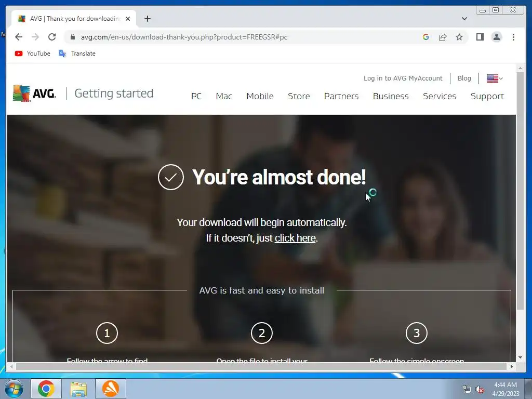Open the Chrome side panel
532x399 pixels.
click(x=480, y=37)
